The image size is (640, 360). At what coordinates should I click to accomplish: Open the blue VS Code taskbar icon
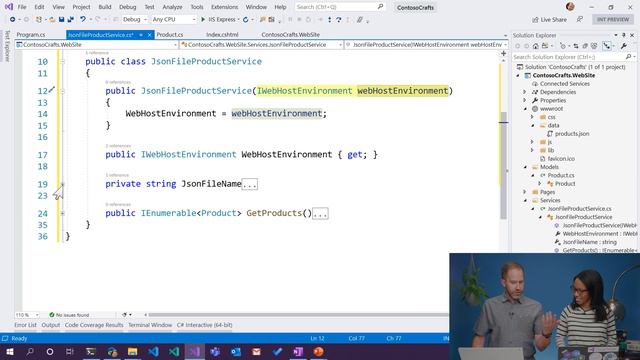point(153,351)
